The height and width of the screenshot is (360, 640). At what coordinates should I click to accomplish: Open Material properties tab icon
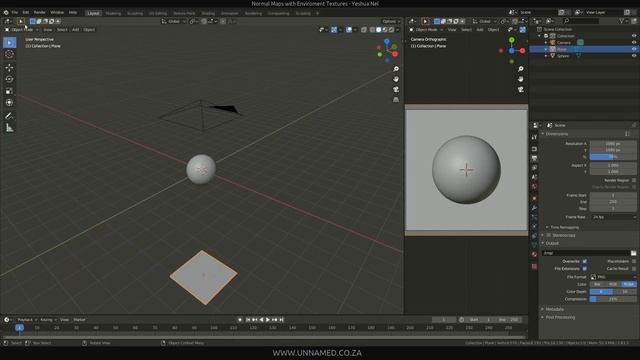534,254
